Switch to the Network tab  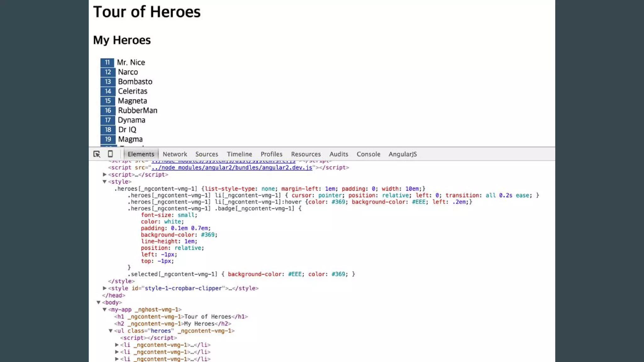[x=175, y=154]
